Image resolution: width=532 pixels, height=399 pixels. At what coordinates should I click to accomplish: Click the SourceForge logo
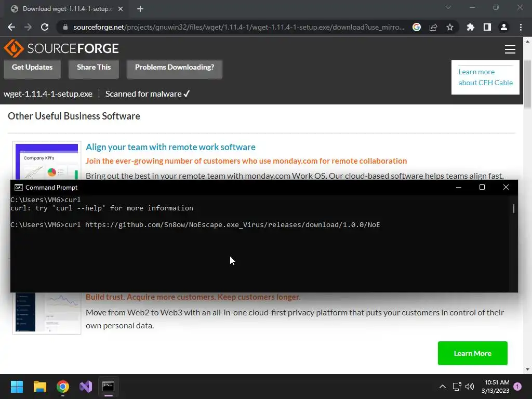coord(61,48)
